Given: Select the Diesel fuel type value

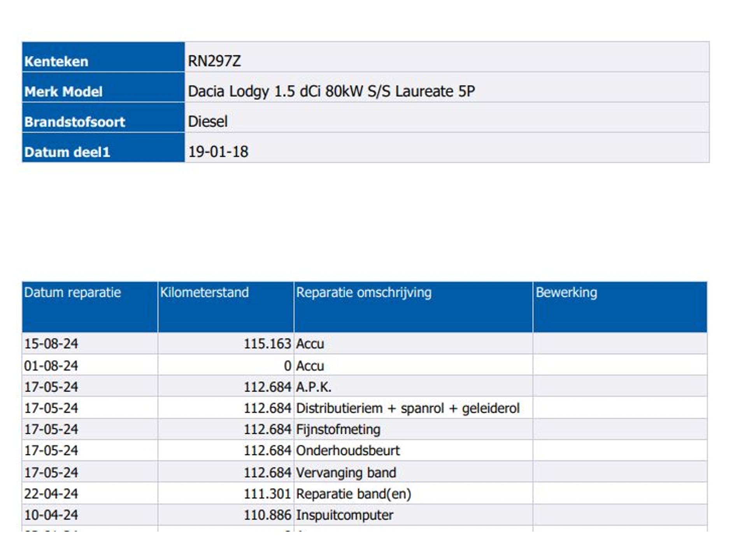Looking at the screenshot, I should pyautogui.click(x=208, y=121).
